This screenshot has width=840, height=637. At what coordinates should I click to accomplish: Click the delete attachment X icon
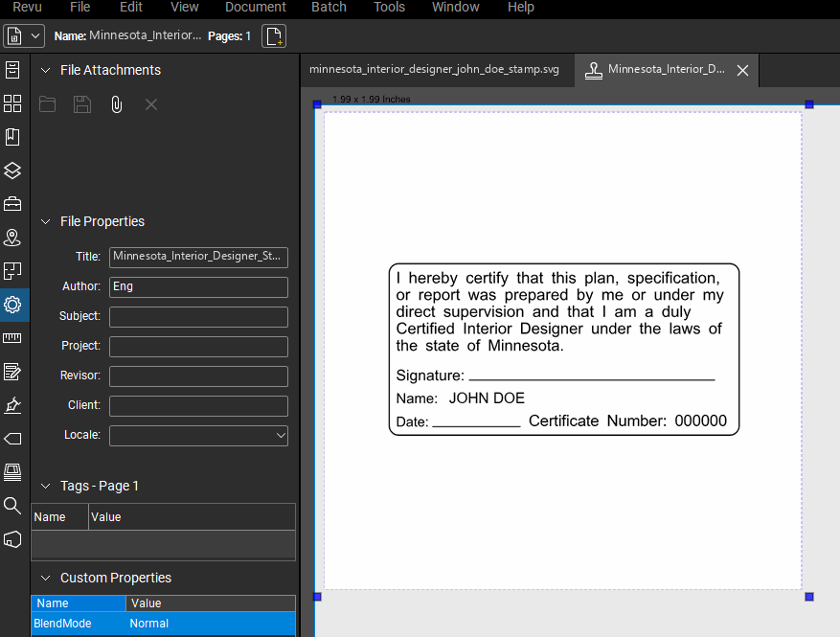[x=151, y=104]
